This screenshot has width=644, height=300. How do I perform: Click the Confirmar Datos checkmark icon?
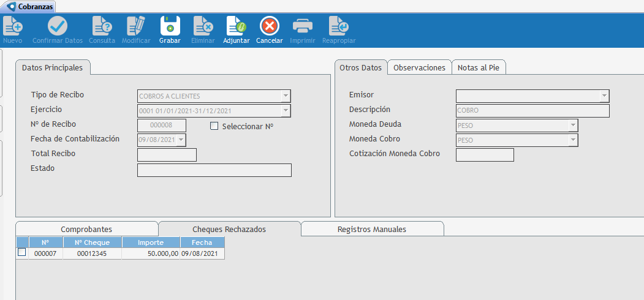coord(58,26)
